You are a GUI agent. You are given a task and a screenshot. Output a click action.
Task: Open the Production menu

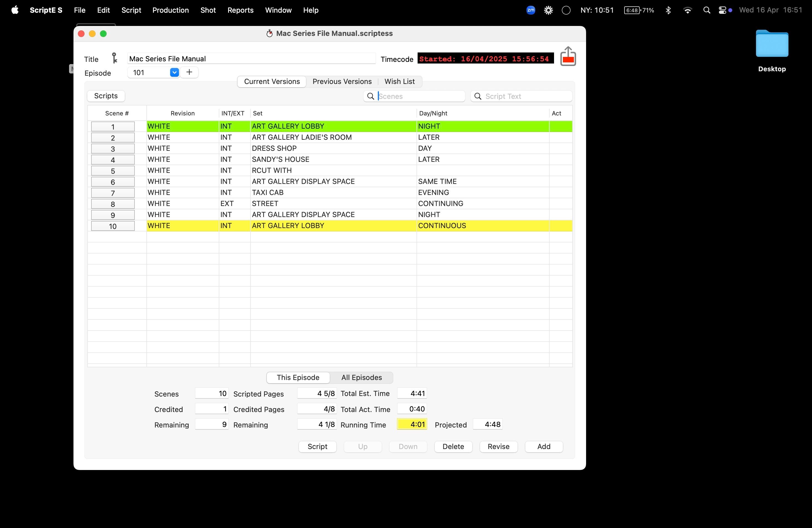point(170,10)
